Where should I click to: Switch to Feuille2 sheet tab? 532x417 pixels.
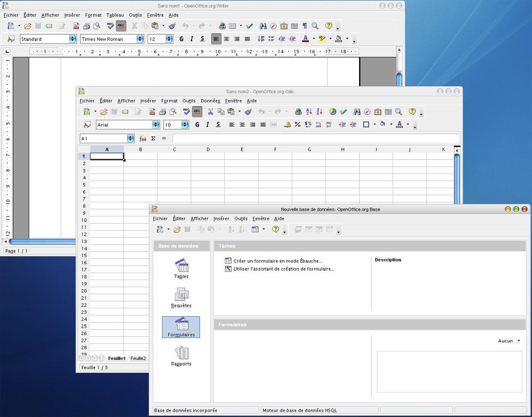click(x=138, y=358)
